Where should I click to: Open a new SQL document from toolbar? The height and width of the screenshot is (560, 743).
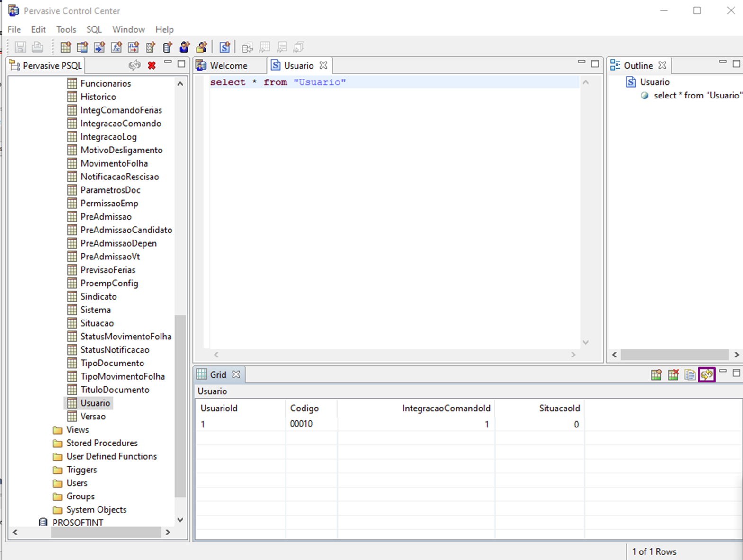click(x=224, y=47)
